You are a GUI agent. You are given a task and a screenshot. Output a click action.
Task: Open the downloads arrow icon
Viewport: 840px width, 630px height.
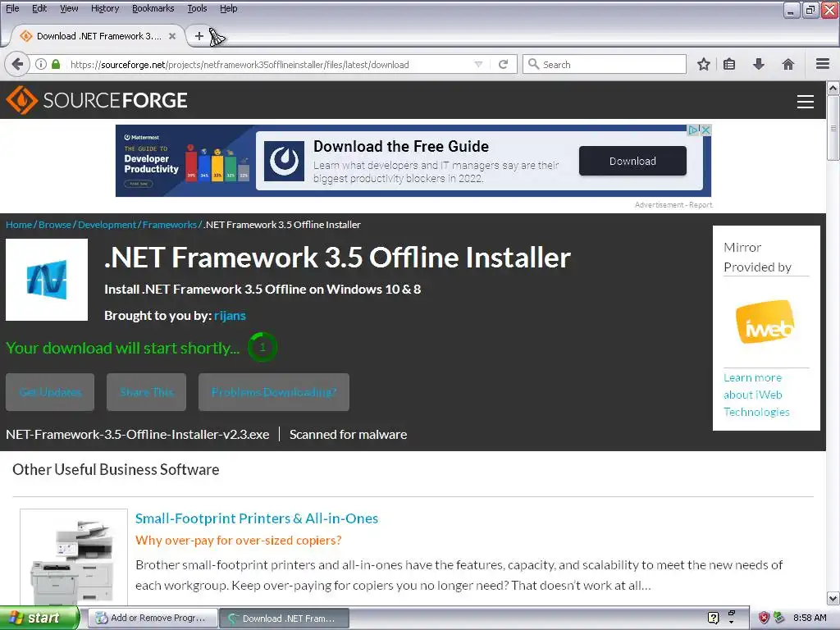pyautogui.click(x=759, y=64)
